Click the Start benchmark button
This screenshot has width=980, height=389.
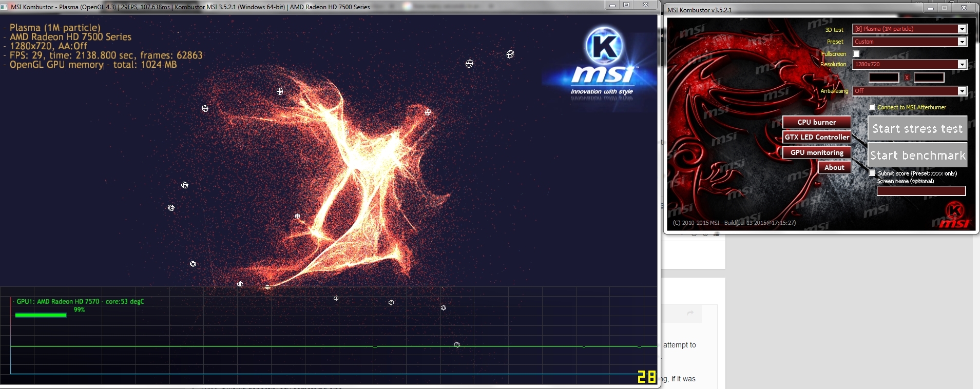click(x=917, y=155)
